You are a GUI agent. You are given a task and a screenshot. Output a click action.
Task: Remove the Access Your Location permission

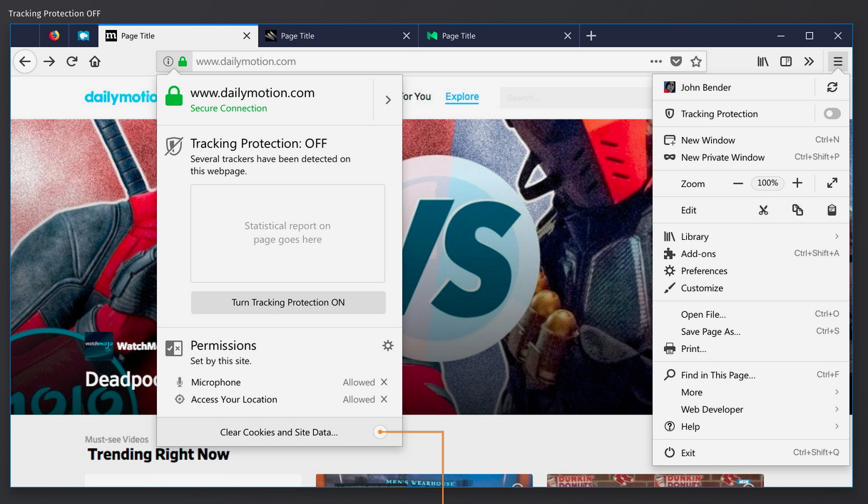pos(384,400)
